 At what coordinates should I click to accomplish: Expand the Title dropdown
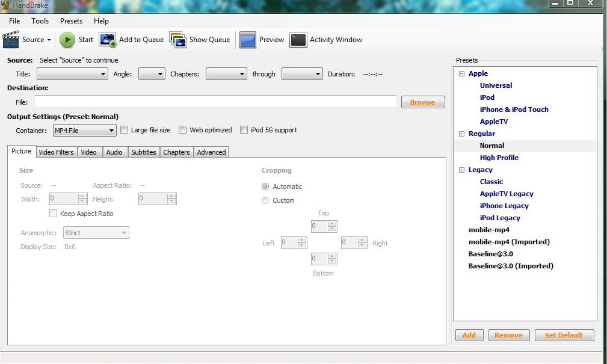click(72, 74)
